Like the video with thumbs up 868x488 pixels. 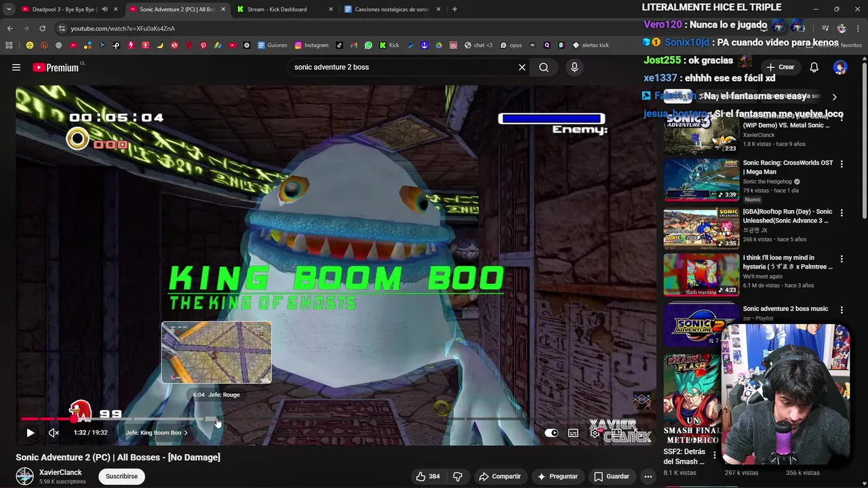[x=428, y=476]
